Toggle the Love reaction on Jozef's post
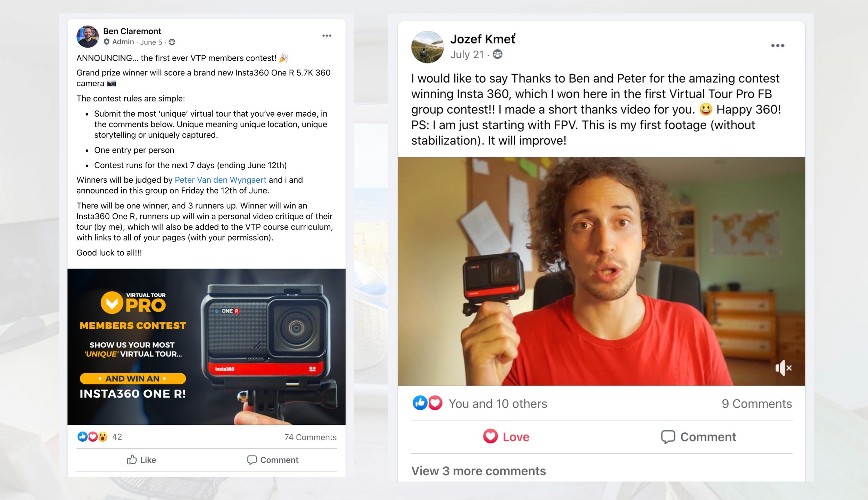The height and width of the screenshot is (500, 868). coord(506,436)
